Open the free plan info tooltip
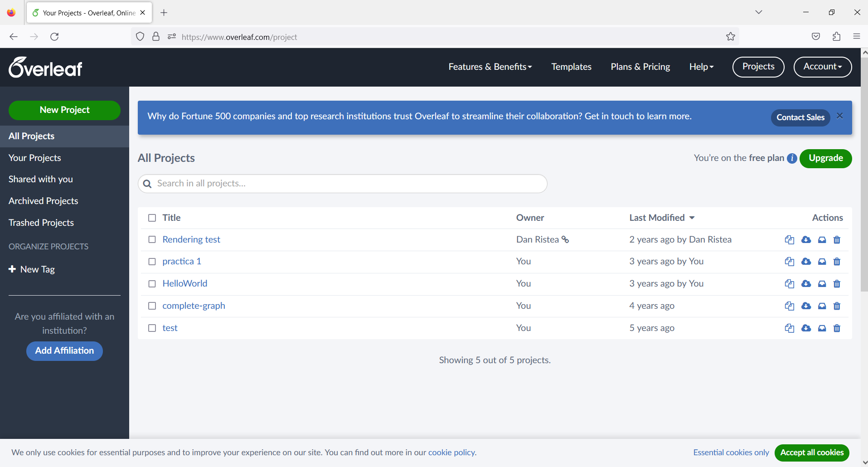The width and height of the screenshot is (868, 467). pos(792,158)
